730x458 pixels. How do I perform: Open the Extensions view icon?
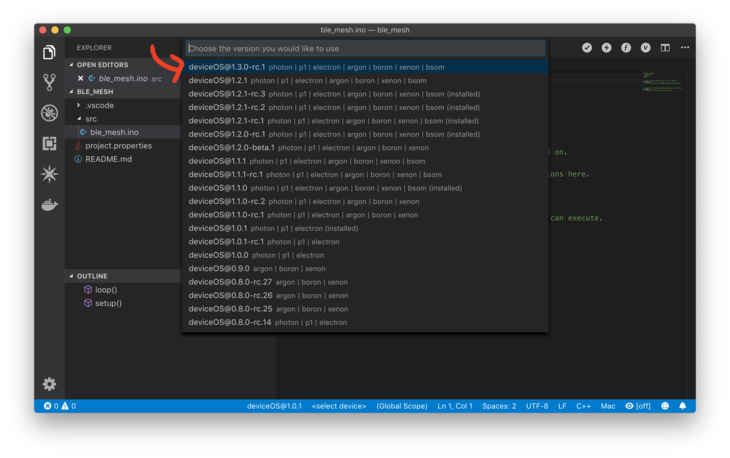point(49,143)
